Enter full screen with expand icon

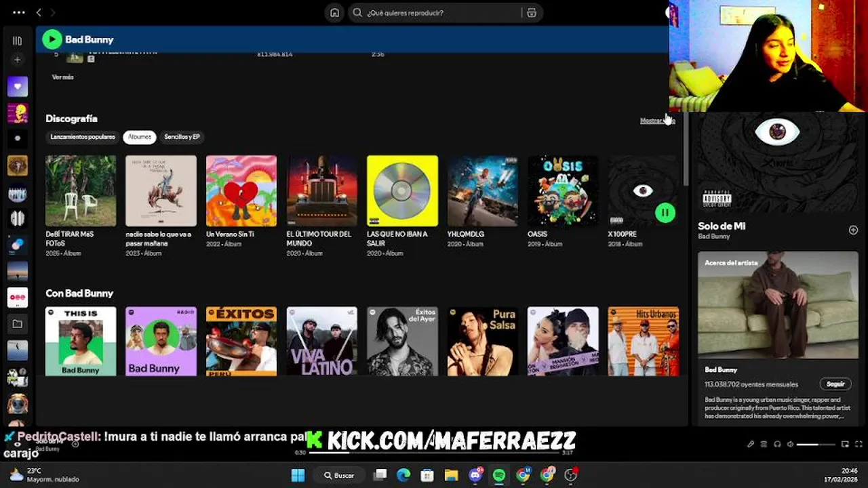click(858, 445)
